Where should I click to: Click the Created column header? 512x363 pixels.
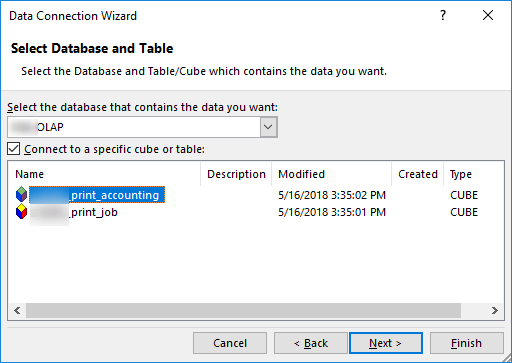tap(418, 174)
